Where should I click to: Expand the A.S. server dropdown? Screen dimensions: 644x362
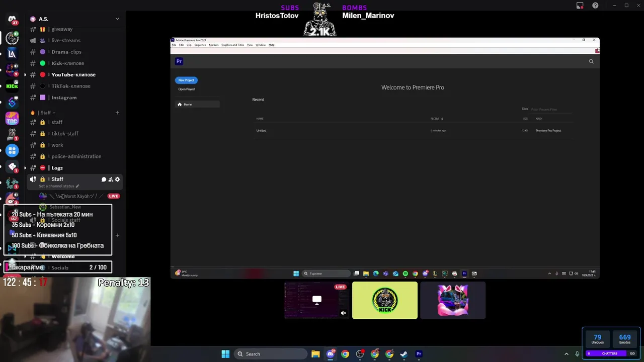[117, 19]
